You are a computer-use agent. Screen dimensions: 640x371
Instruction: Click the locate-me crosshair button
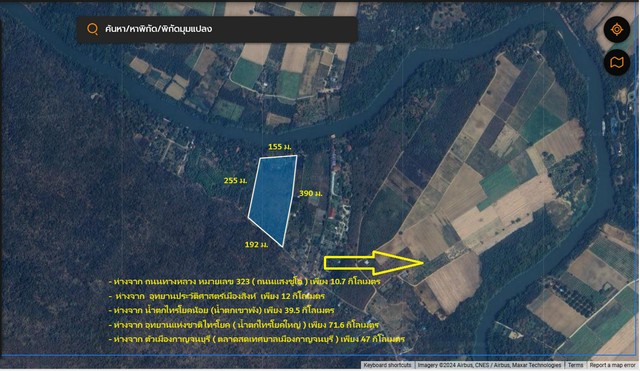(x=617, y=29)
